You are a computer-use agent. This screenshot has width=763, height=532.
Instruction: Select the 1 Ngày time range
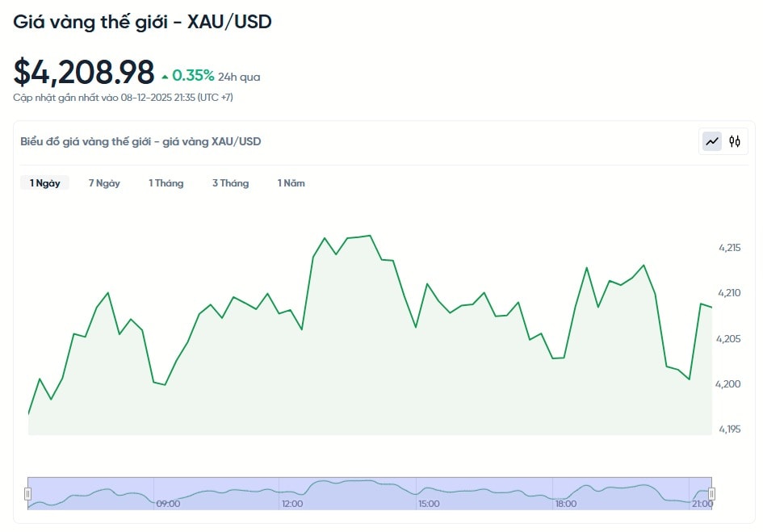click(x=45, y=183)
